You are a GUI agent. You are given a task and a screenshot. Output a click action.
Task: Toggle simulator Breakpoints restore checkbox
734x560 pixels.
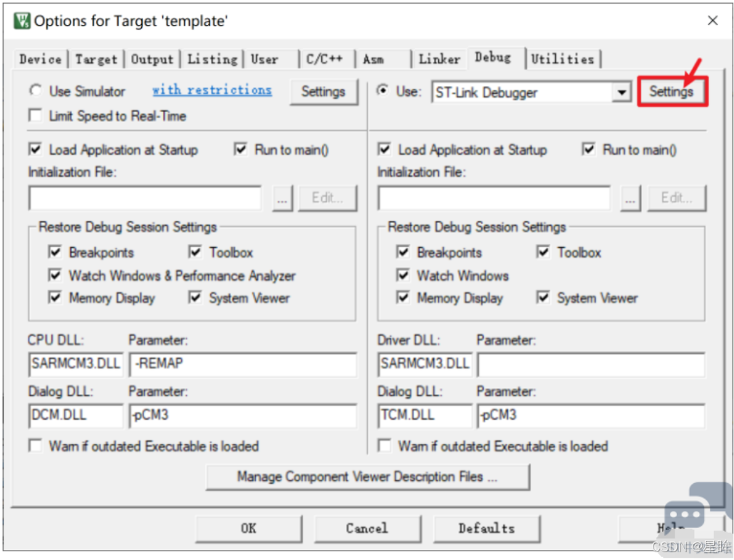point(55,252)
